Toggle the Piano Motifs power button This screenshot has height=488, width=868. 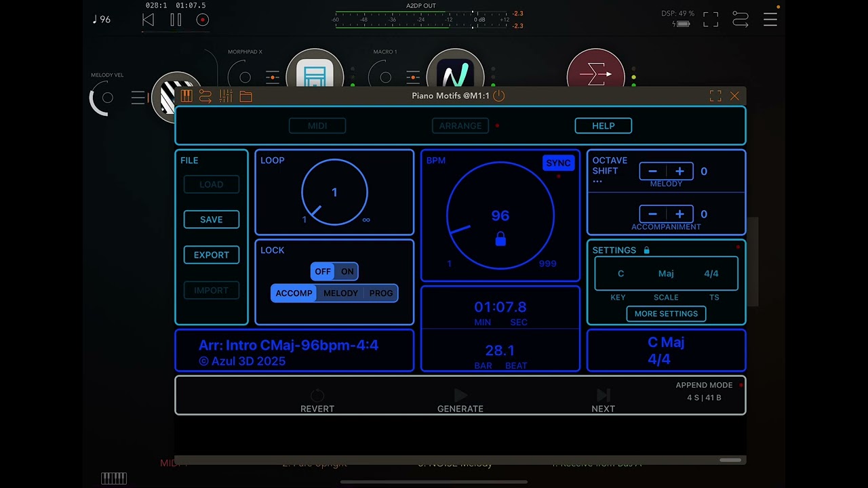point(499,96)
